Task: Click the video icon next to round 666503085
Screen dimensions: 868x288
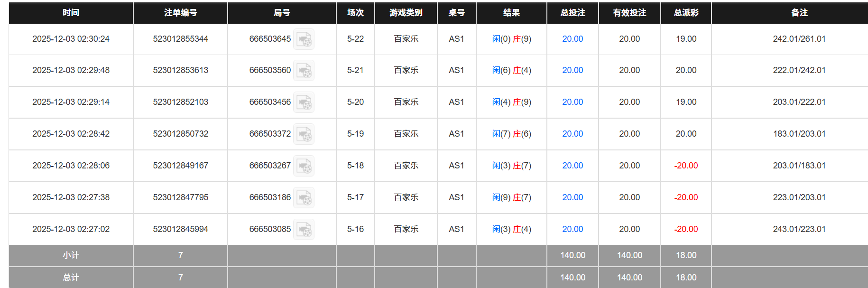Action: 304,229
